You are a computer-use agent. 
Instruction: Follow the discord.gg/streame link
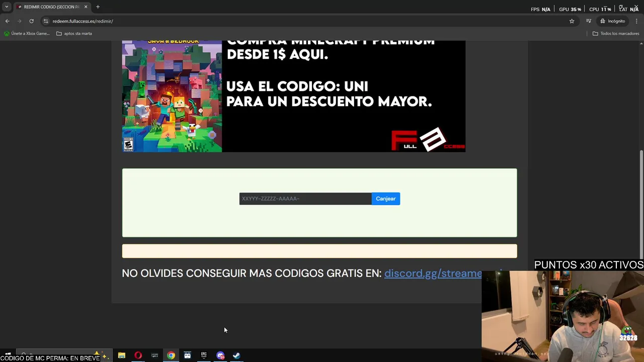433,274
